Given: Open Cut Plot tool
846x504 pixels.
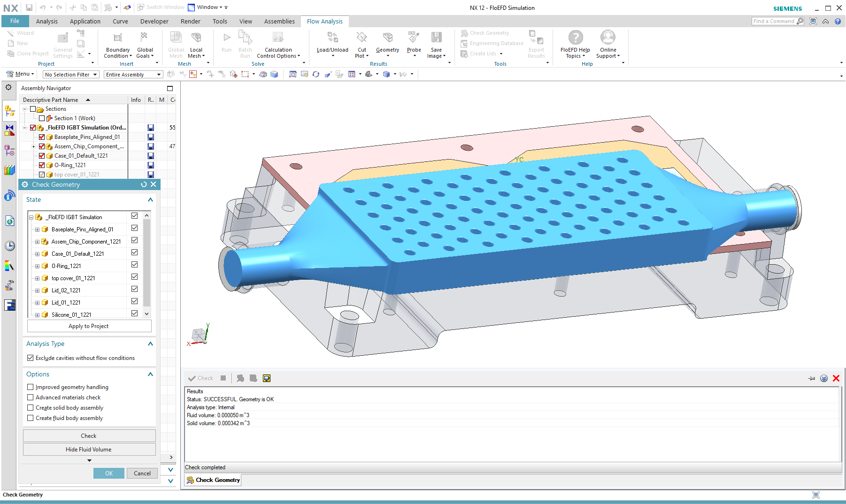Looking at the screenshot, I should tap(361, 46).
